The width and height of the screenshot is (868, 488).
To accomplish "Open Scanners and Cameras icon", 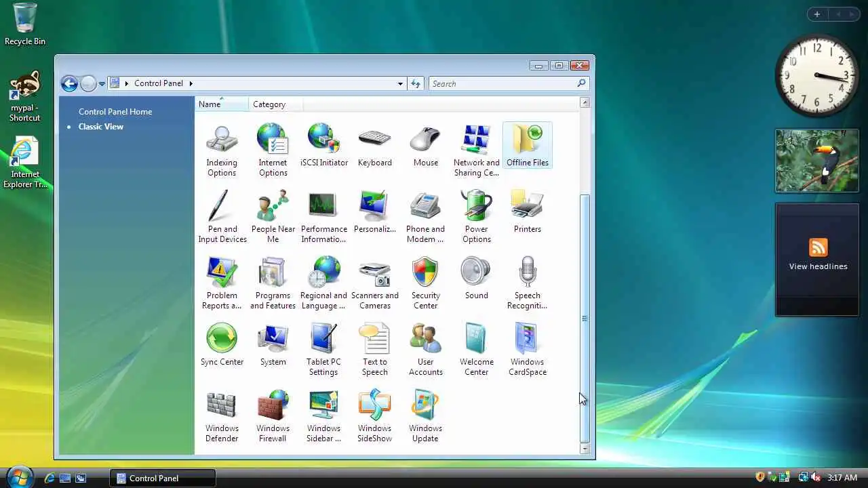I will point(374,283).
